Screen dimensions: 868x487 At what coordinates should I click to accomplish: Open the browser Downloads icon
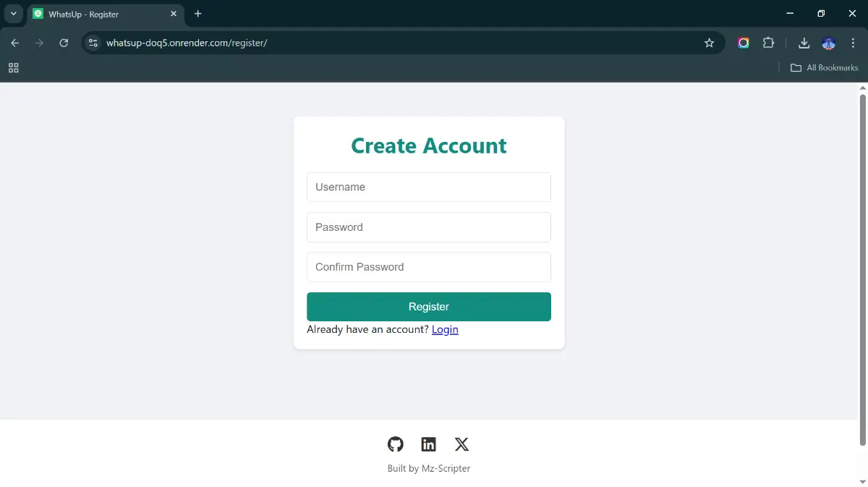coord(804,43)
